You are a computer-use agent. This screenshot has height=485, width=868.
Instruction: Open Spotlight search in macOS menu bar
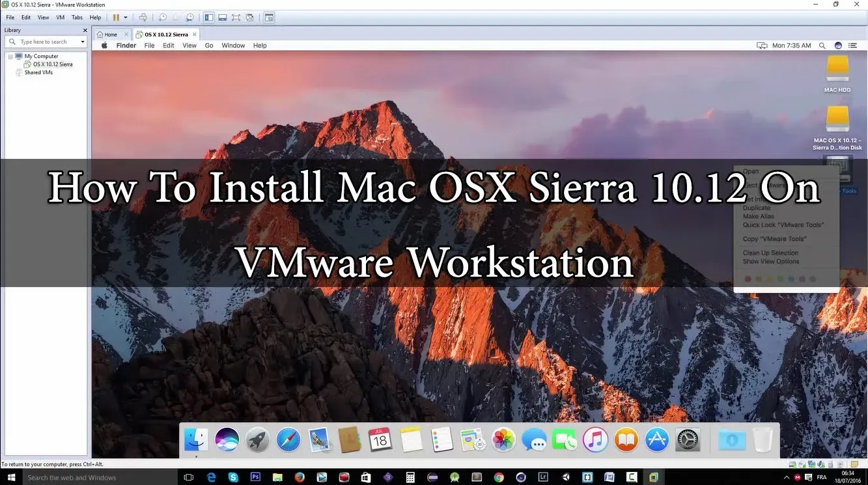click(822, 46)
